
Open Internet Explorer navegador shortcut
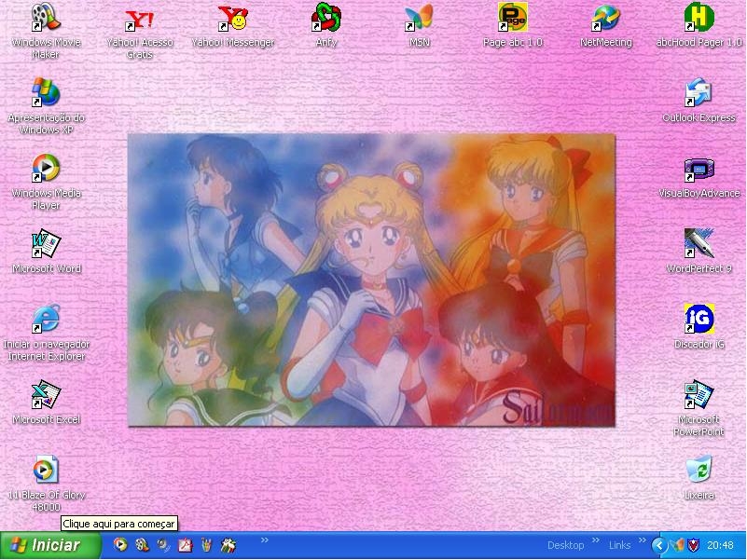click(46, 319)
